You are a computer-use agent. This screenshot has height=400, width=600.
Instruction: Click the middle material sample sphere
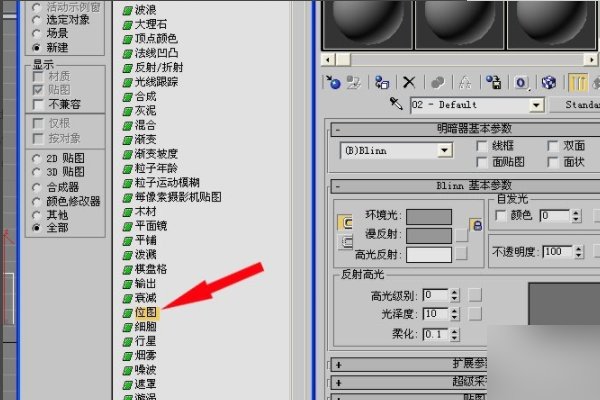pyautogui.click(x=459, y=24)
